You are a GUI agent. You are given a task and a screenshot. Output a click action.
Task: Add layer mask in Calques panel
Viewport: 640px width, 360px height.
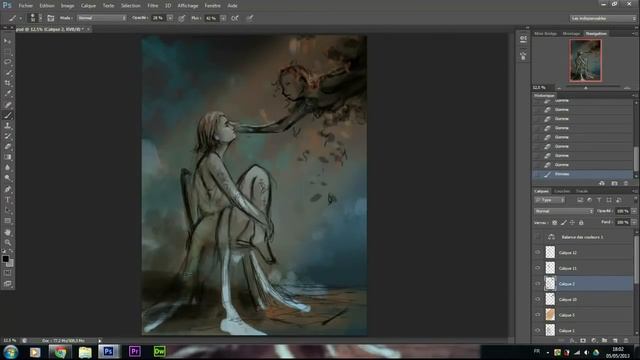coord(583,340)
